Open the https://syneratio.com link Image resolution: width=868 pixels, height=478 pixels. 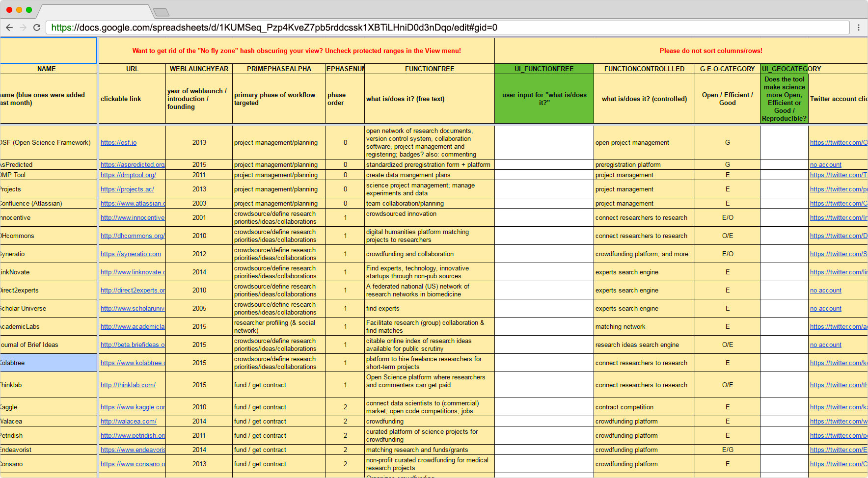(x=131, y=254)
